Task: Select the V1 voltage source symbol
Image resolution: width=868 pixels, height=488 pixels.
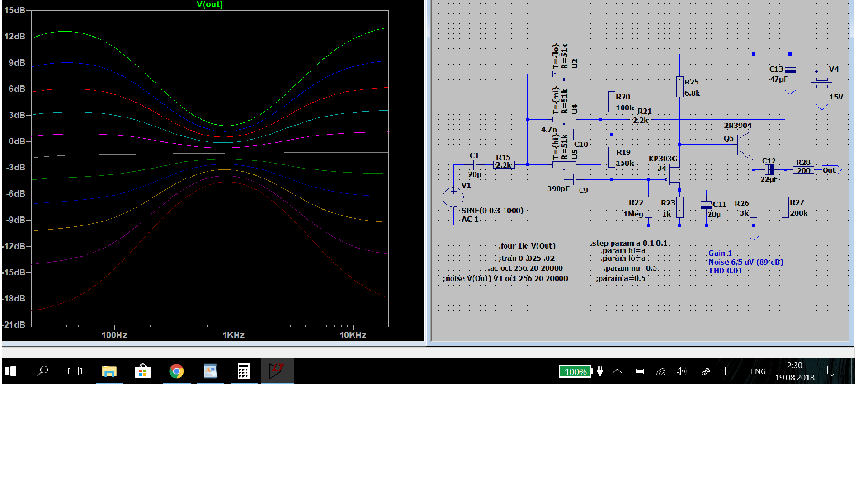Action: (453, 197)
